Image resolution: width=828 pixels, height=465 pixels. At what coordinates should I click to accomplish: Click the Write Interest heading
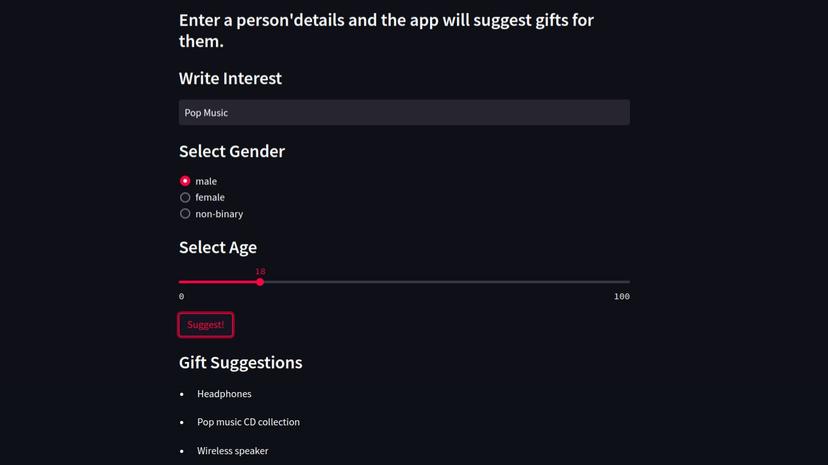(230, 78)
